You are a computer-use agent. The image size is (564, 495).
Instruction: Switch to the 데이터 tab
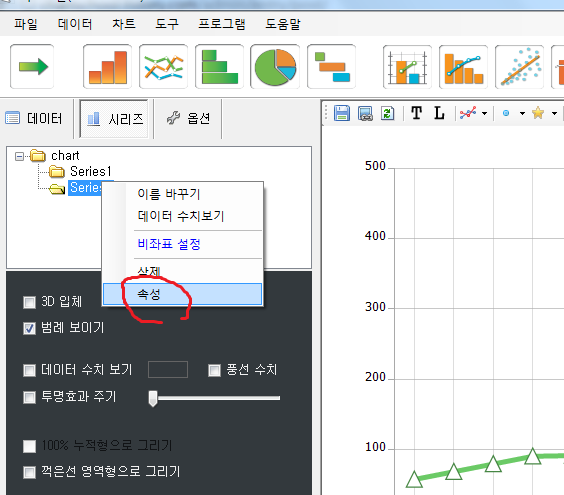point(34,118)
